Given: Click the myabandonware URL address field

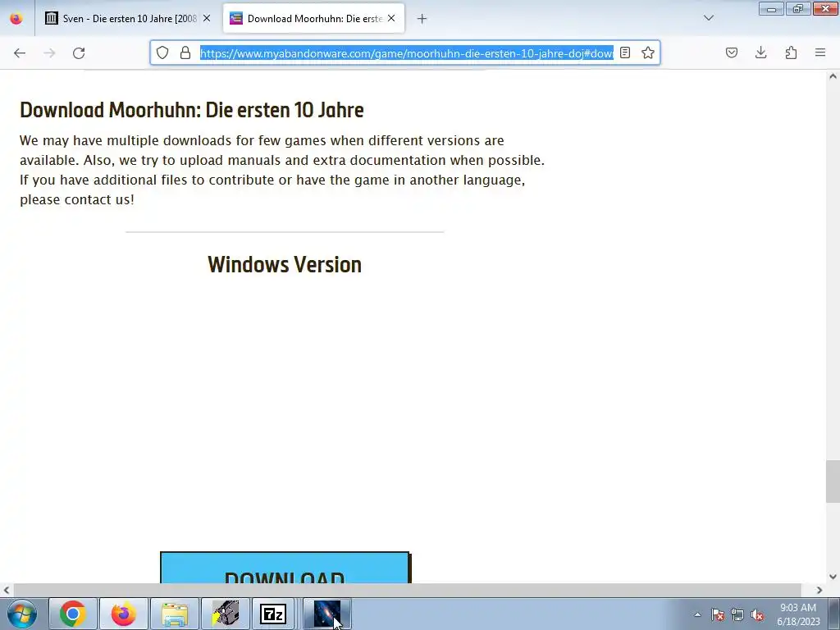Looking at the screenshot, I should (407, 53).
